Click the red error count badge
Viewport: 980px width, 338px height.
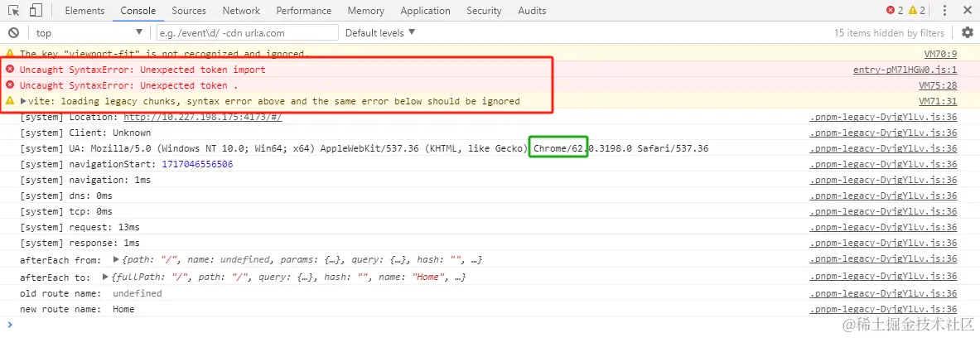[895, 11]
